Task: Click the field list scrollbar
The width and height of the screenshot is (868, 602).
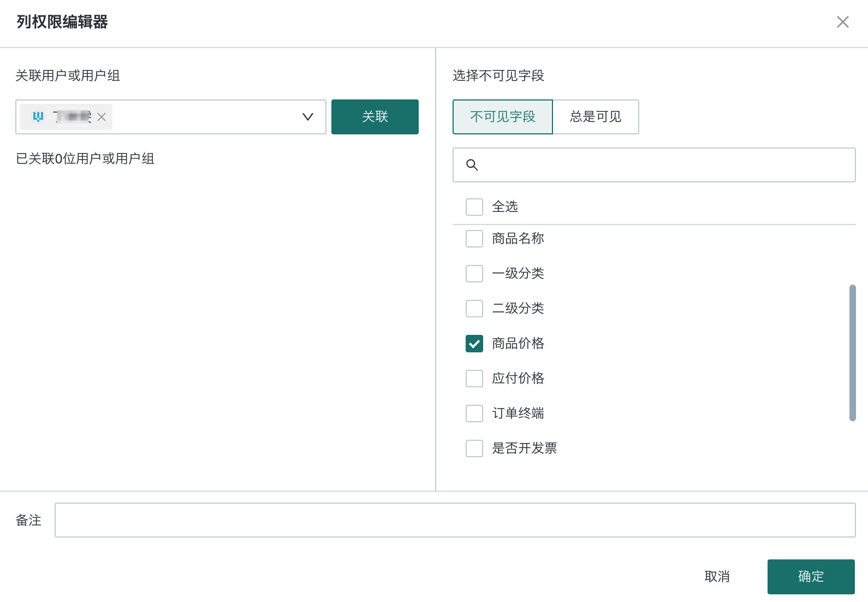Action: [852, 353]
